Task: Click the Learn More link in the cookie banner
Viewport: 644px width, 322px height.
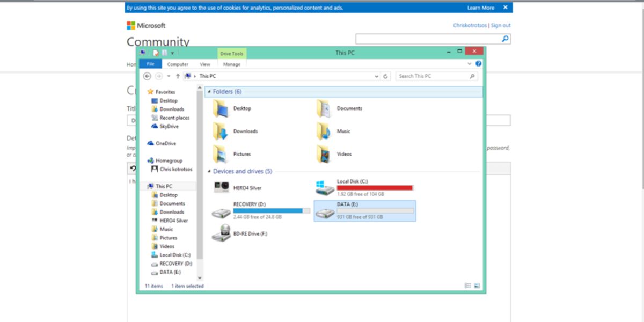Action: pos(481,8)
